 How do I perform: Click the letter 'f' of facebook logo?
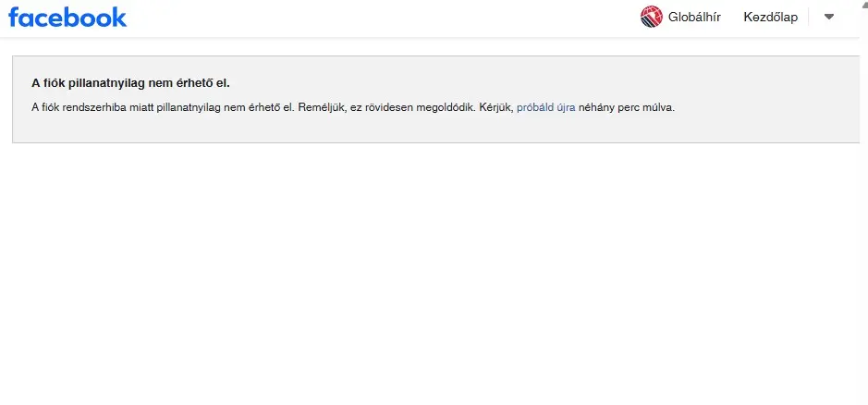click(13, 18)
